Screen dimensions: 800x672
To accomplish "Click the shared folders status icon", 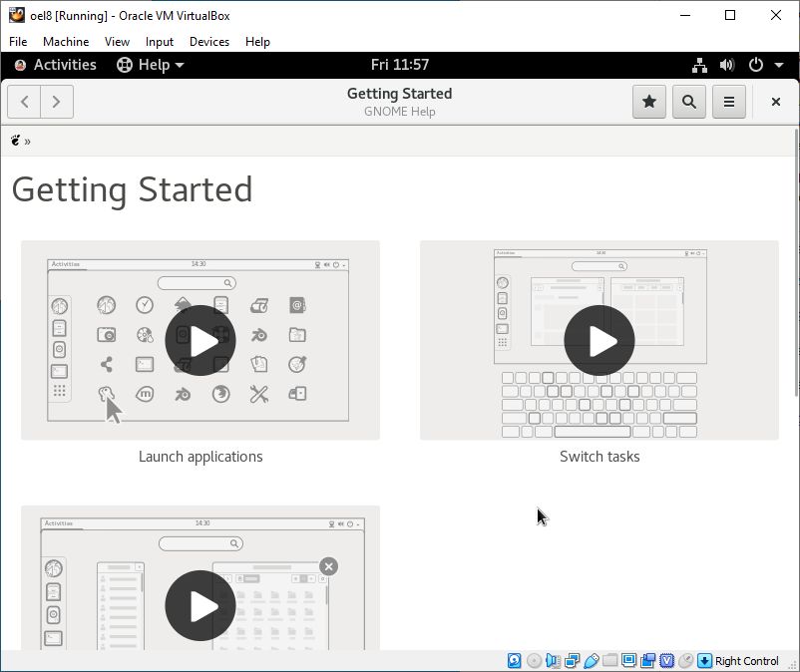I will (x=609, y=661).
